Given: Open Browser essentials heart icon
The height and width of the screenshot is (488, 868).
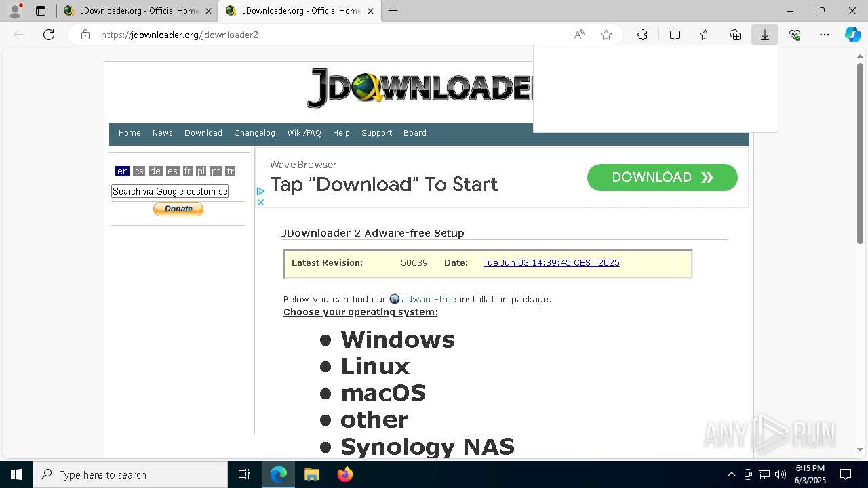Looking at the screenshot, I should click(x=795, y=35).
